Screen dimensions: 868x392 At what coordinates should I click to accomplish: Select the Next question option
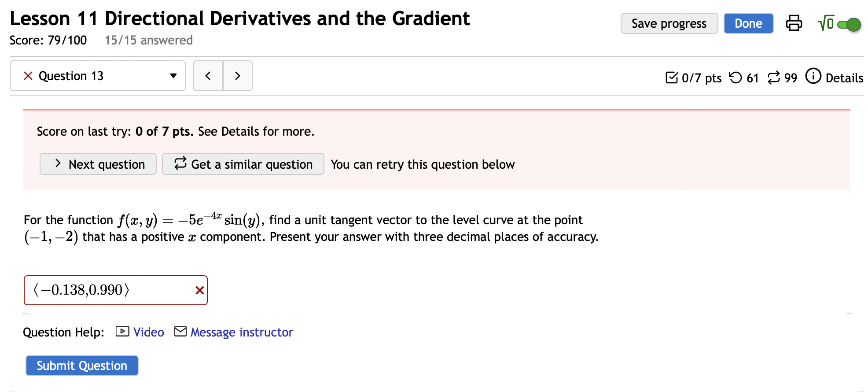coord(98,164)
